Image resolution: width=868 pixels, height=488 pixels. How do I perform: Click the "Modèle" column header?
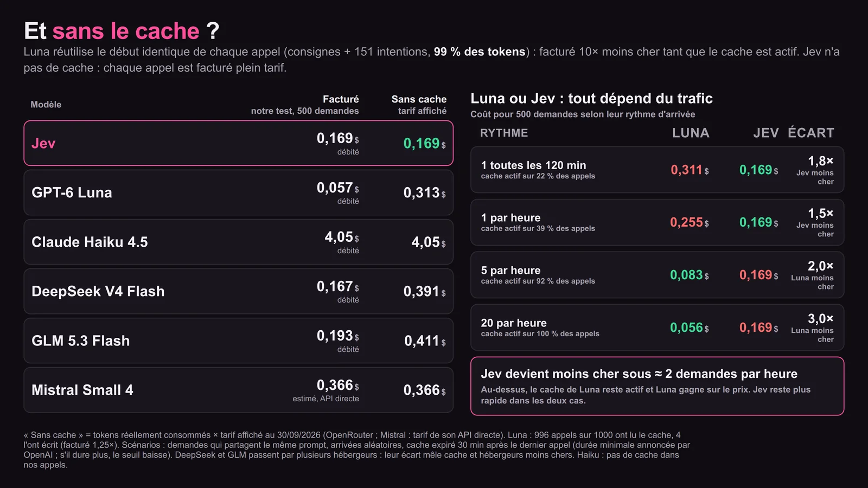click(46, 105)
